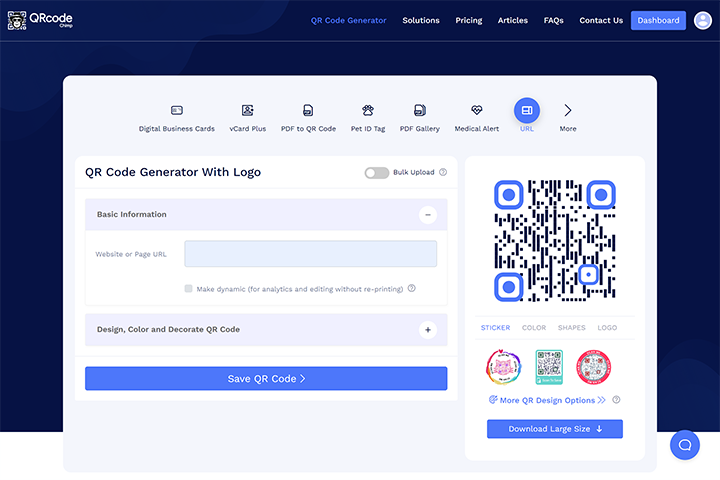Switch to the COLOR tab
This screenshot has height=480, width=720.
(534, 328)
